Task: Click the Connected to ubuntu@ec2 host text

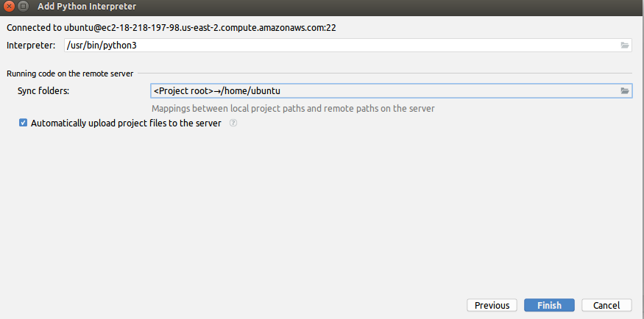Action: (171, 28)
